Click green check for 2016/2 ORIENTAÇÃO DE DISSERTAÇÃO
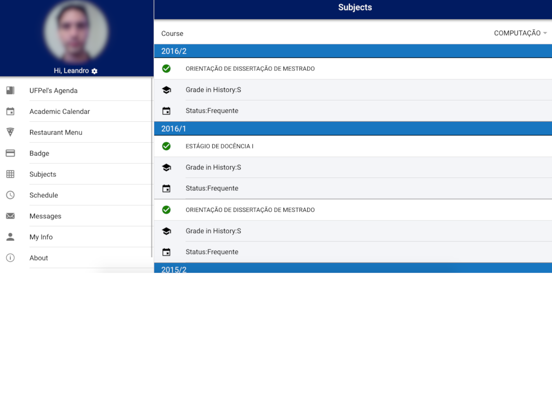Viewport: 552px width, 414px height. [x=166, y=68]
